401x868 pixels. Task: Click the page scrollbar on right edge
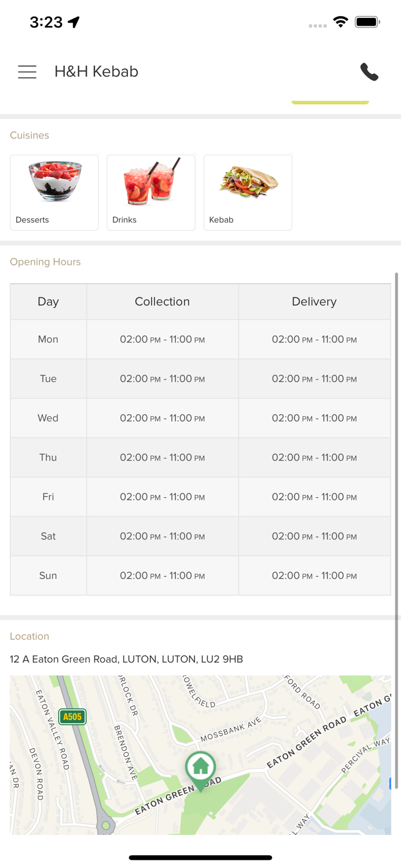click(x=396, y=440)
